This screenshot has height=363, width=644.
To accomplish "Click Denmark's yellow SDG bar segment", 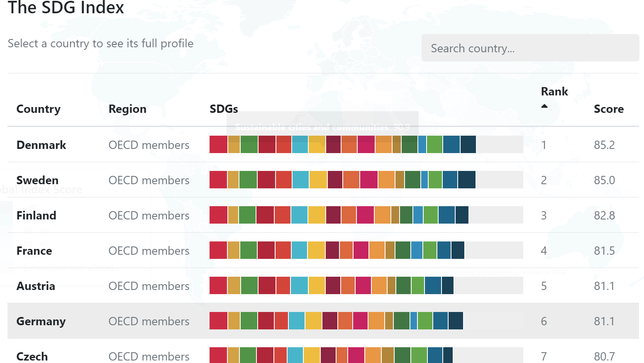I will 317,144.
